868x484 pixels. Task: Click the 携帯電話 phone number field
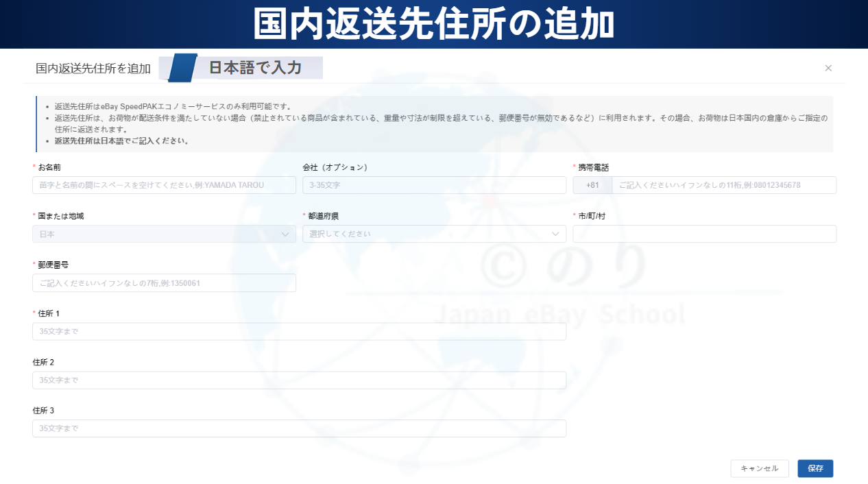(723, 185)
